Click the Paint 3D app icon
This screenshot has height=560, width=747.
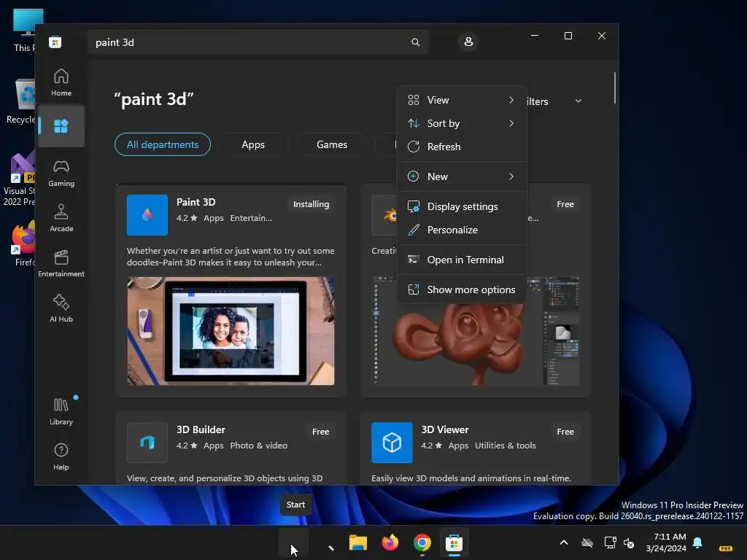[147, 215]
